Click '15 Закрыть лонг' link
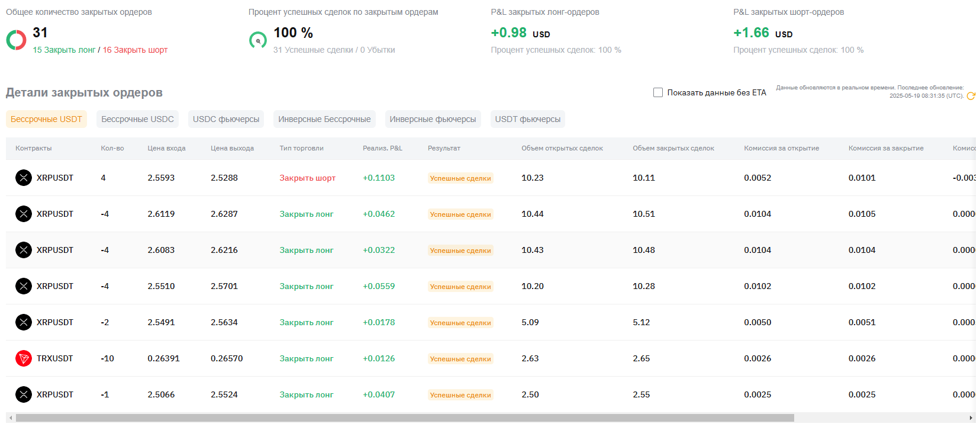This screenshot has height=430, width=980. [64, 50]
